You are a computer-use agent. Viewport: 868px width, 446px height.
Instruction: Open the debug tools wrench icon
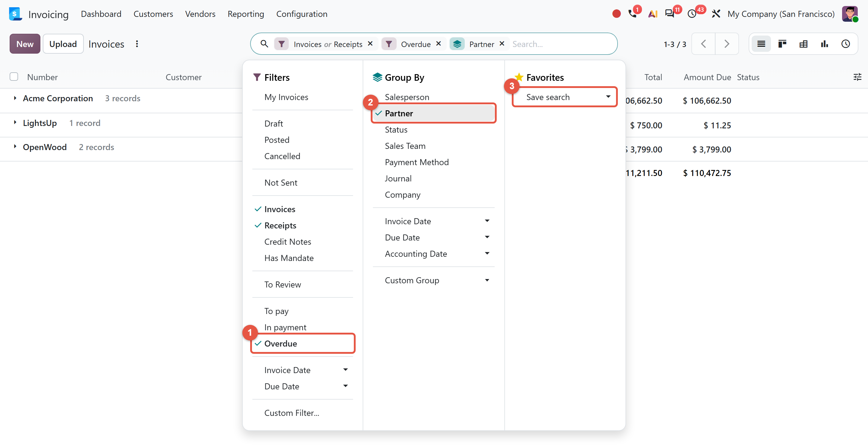(716, 14)
